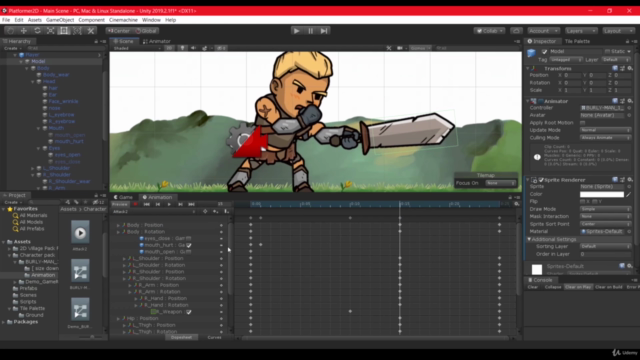Open the GameObject menu
The image size is (640, 360).
point(60,20)
